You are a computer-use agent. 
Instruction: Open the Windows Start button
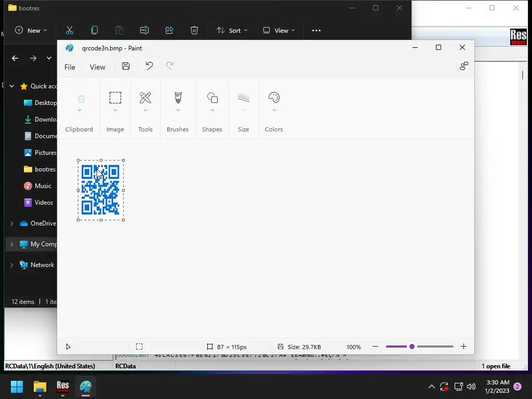click(17, 387)
